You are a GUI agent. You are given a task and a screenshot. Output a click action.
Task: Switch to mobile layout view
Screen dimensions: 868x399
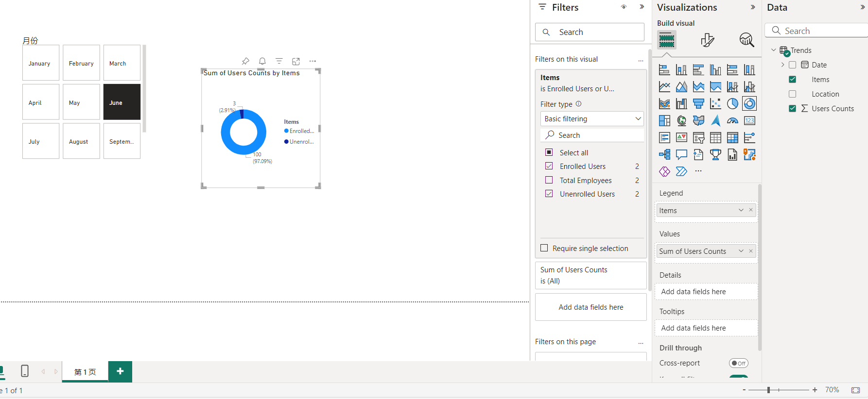[x=25, y=371]
